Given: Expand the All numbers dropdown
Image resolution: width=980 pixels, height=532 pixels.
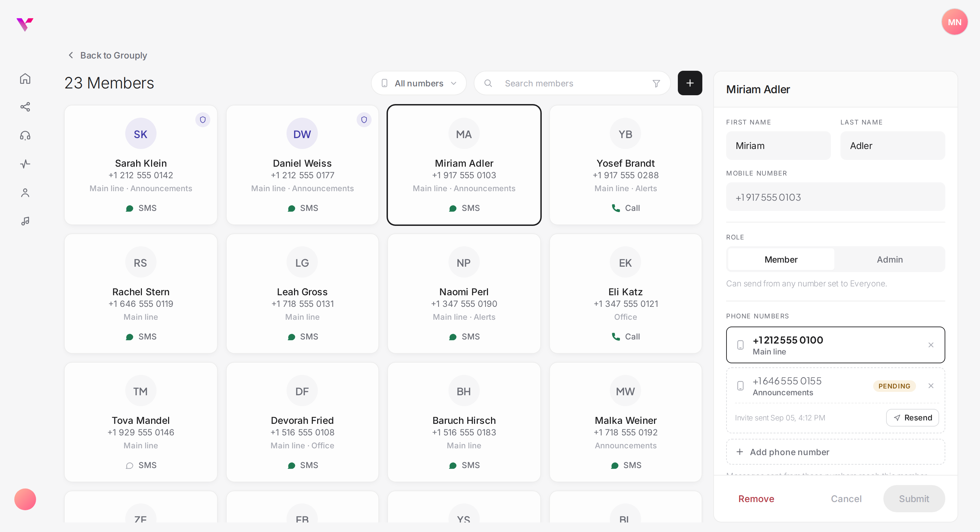Looking at the screenshot, I should click(419, 83).
